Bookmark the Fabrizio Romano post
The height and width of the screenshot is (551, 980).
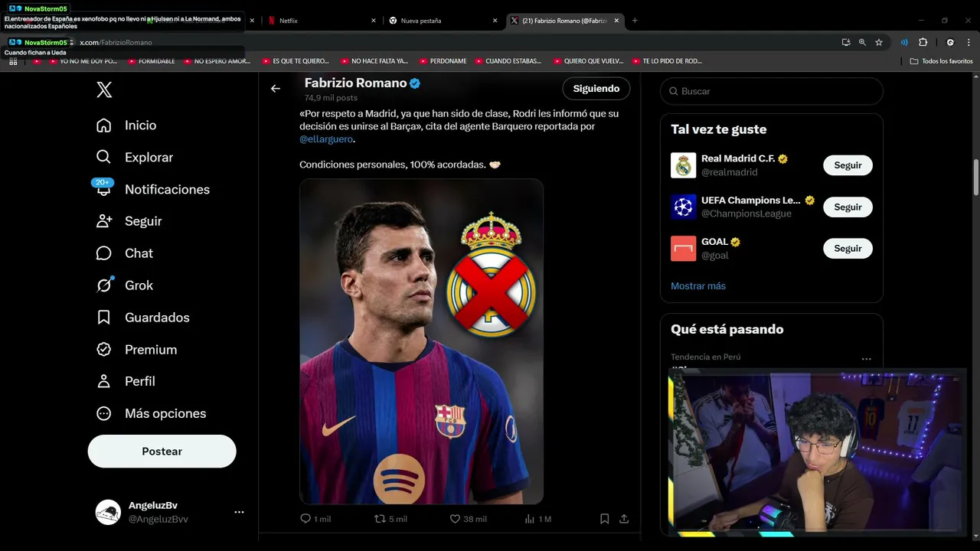(x=604, y=519)
